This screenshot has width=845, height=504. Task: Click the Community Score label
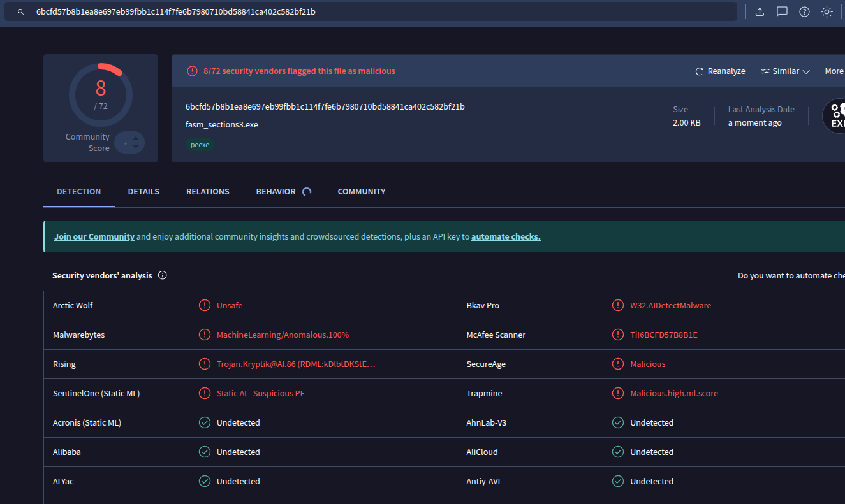[x=87, y=142]
